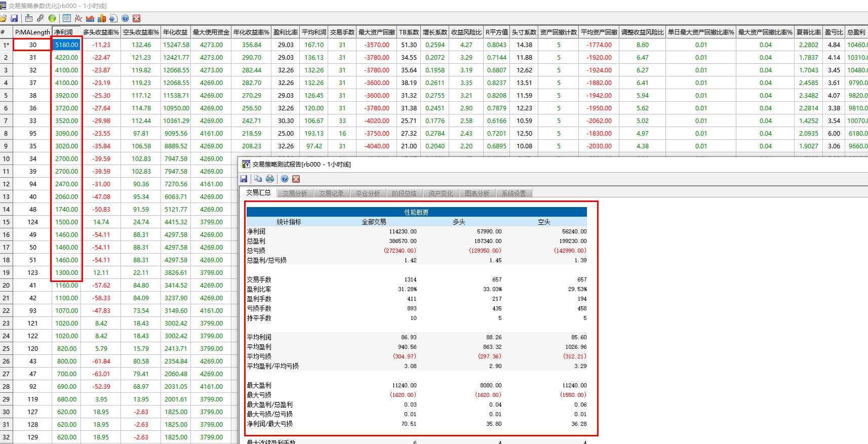Click the red X close icon in optimization toolbar
This screenshot has width=868, height=444.
click(136, 18)
